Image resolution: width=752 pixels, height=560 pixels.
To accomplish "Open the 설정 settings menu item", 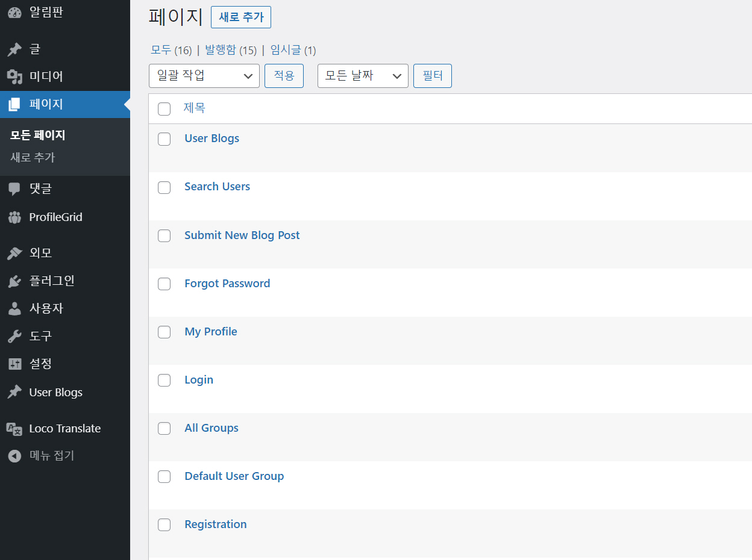I will [14, 364].
